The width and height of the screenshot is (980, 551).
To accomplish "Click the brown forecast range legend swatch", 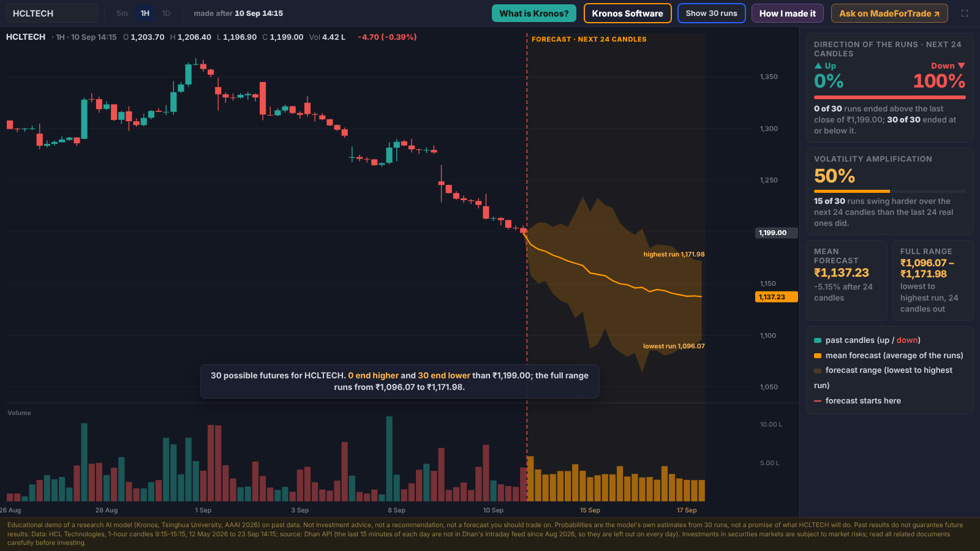I will point(818,370).
